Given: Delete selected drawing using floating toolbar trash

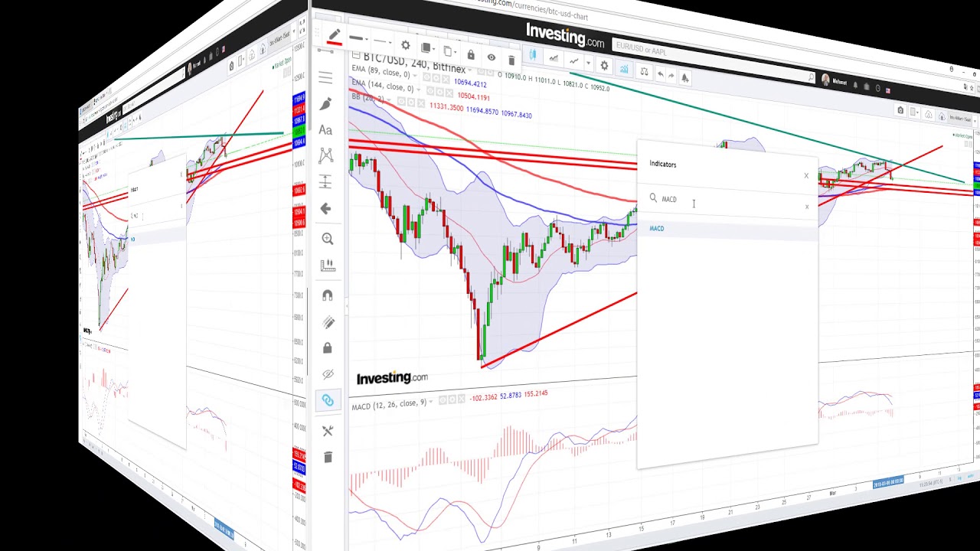Looking at the screenshot, I should 511,60.
